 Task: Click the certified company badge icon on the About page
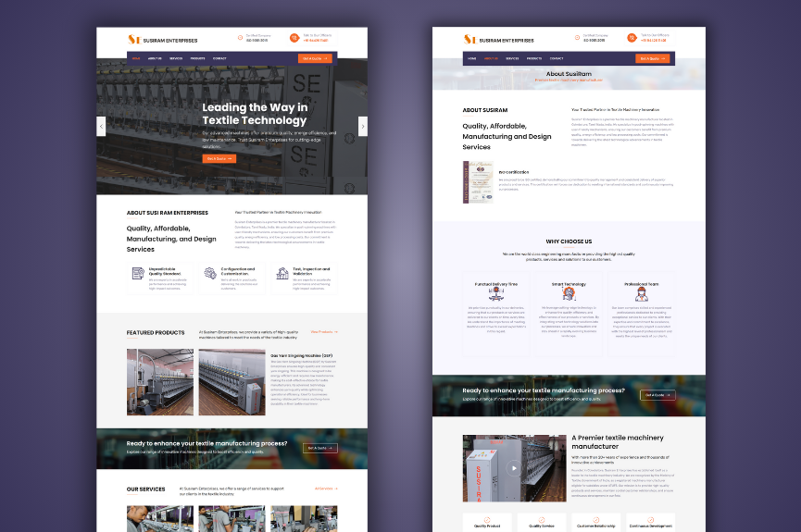(x=577, y=38)
